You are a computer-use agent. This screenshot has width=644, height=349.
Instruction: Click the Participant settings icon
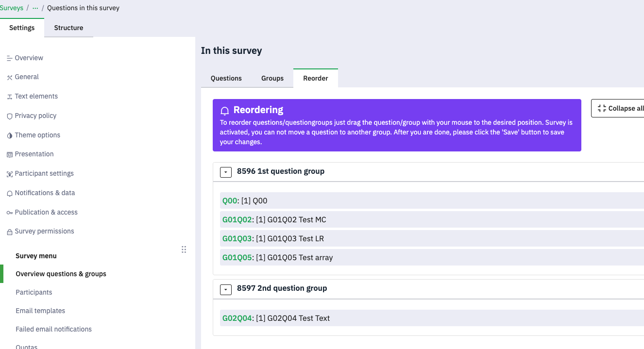(9, 174)
